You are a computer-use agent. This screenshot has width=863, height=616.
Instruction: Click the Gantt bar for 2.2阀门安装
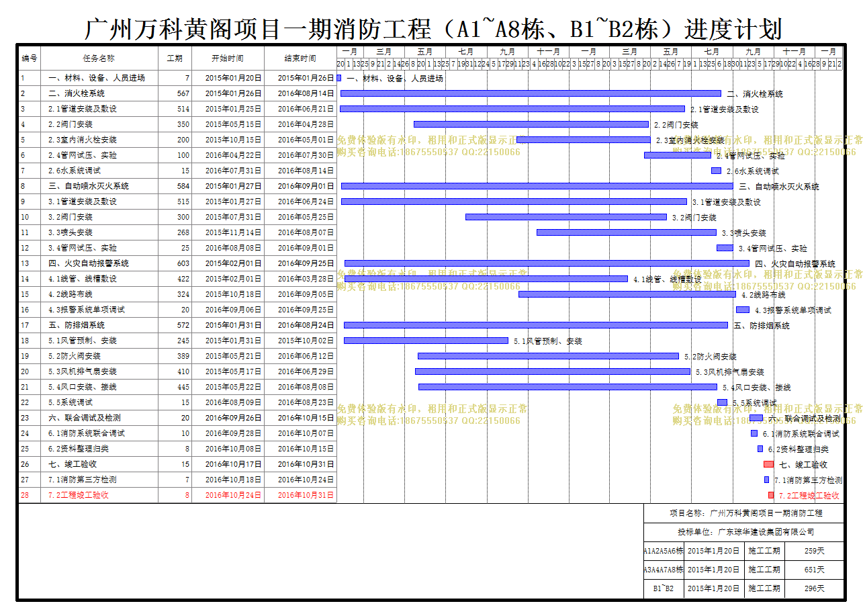[531, 124]
